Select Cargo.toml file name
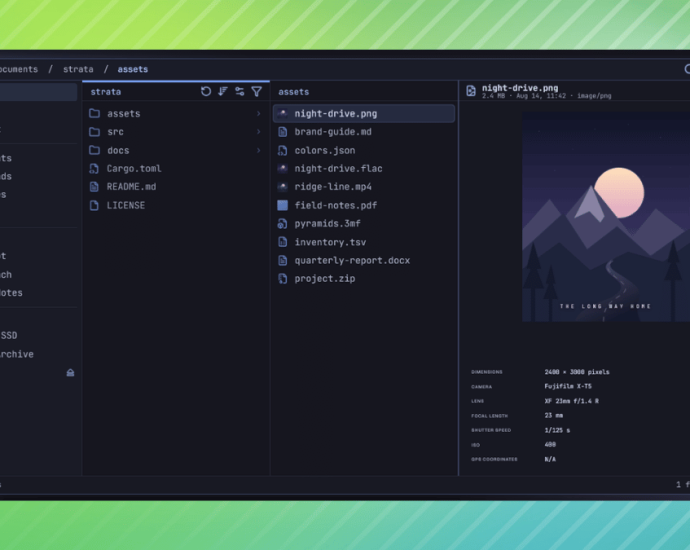690x550 pixels. pyautogui.click(x=134, y=169)
